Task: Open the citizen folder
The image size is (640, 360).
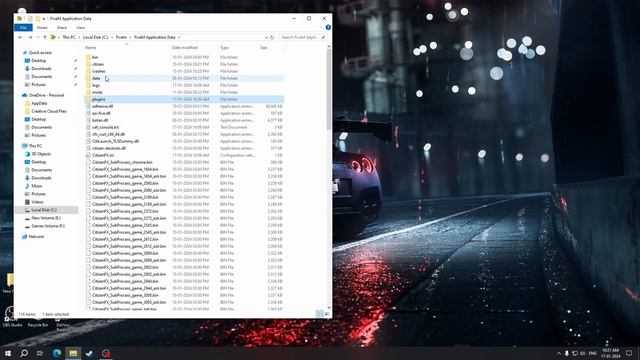Action: coord(98,64)
